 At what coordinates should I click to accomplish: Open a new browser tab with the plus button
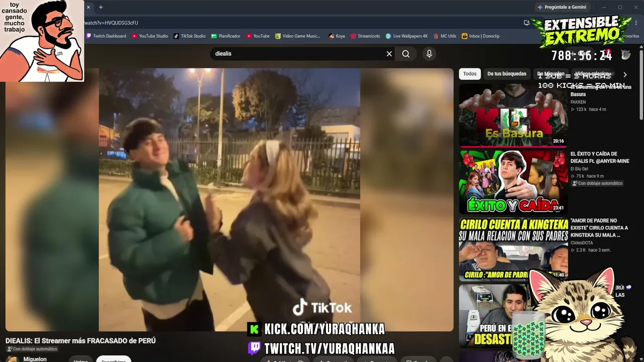pyautogui.click(x=101, y=8)
